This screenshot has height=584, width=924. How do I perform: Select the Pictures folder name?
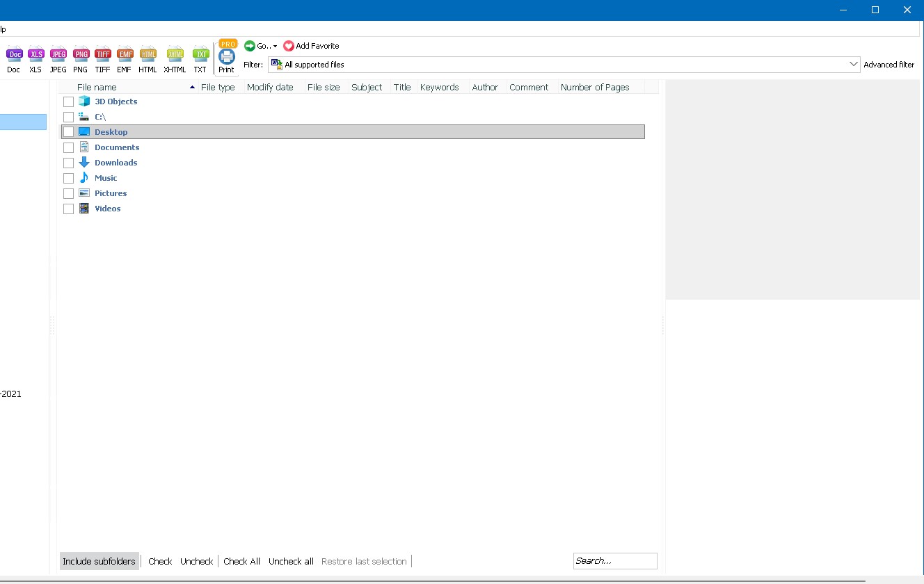(111, 193)
